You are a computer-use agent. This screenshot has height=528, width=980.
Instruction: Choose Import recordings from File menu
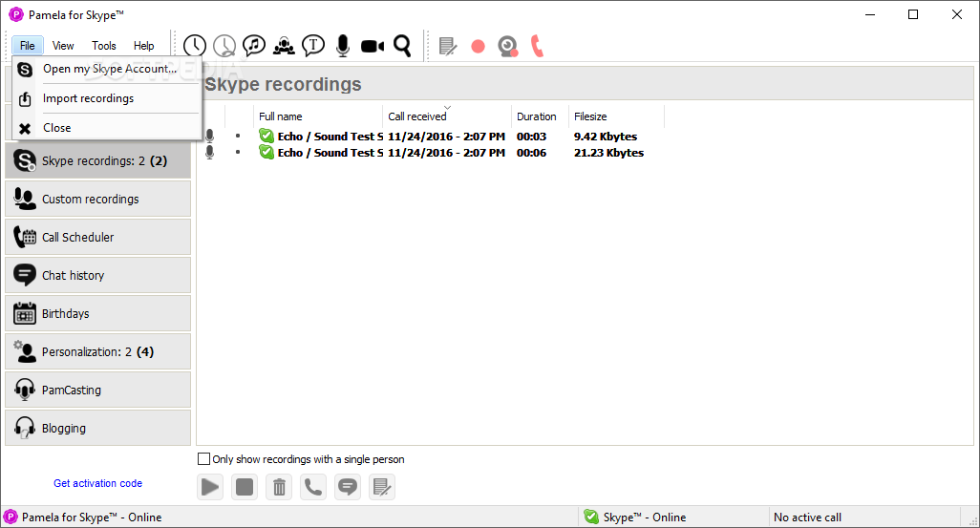107,98
